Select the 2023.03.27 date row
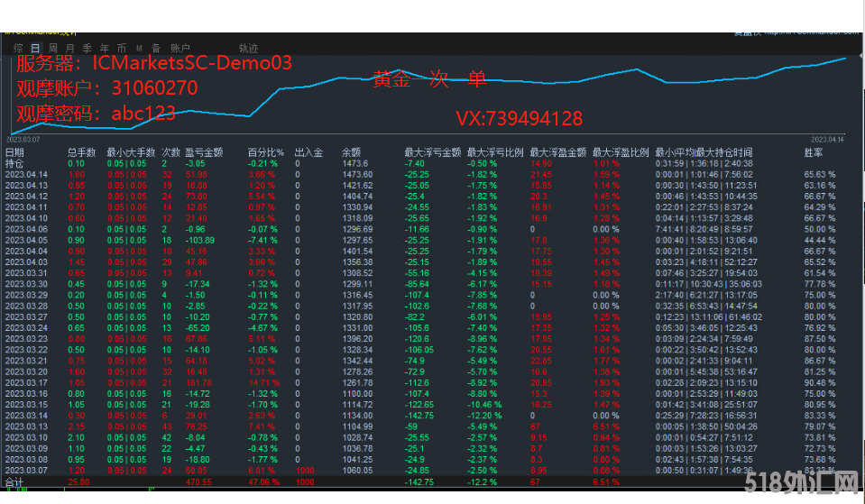Image resolution: width=865 pixels, height=504 pixels. coord(26,317)
